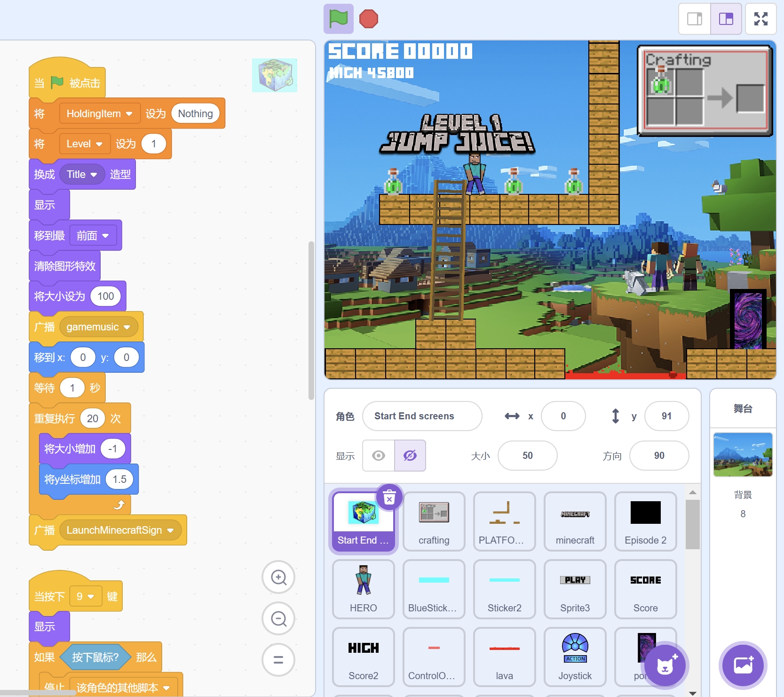The image size is (784, 697).
Task: Enter full screen stage mode
Action: coord(760,19)
